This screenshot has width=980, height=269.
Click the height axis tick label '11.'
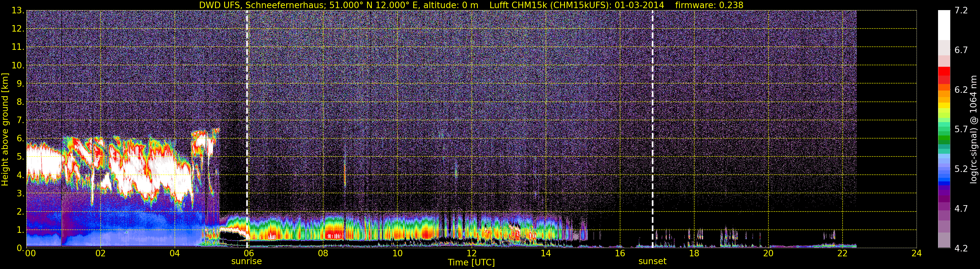tap(18, 47)
